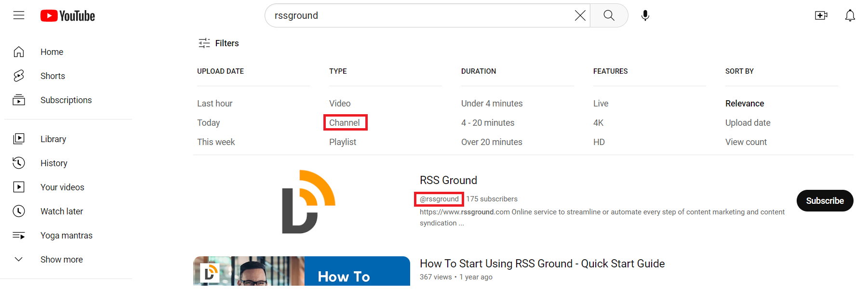Open How To Start Using RSS Ground title

542,264
